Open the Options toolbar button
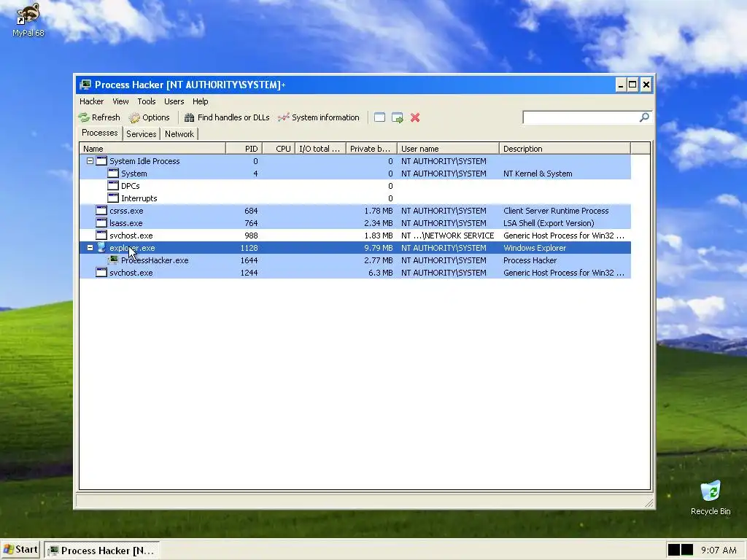The width and height of the screenshot is (747, 560). coord(149,117)
